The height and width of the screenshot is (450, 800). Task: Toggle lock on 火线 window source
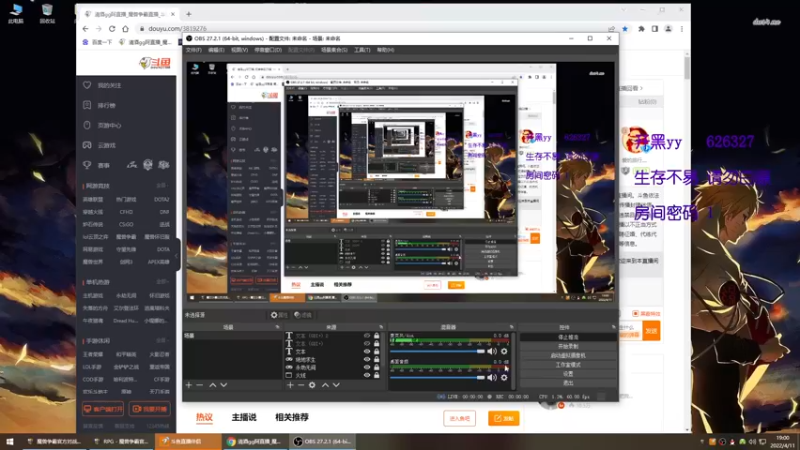click(x=377, y=375)
